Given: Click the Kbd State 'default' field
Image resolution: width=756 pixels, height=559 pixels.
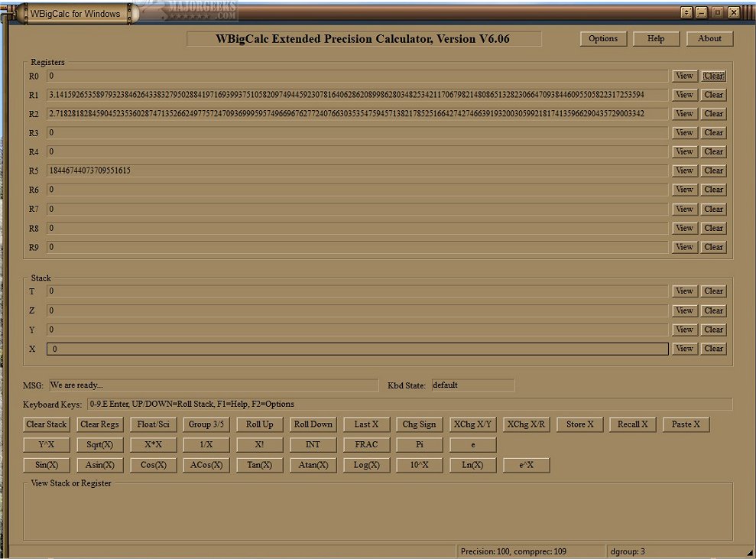Looking at the screenshot, I should (x=472, y=385).
